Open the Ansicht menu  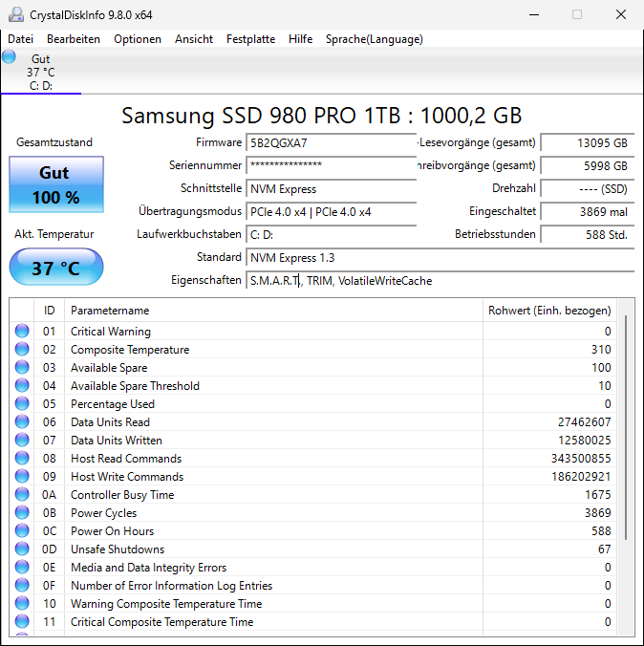pos(194,39)
